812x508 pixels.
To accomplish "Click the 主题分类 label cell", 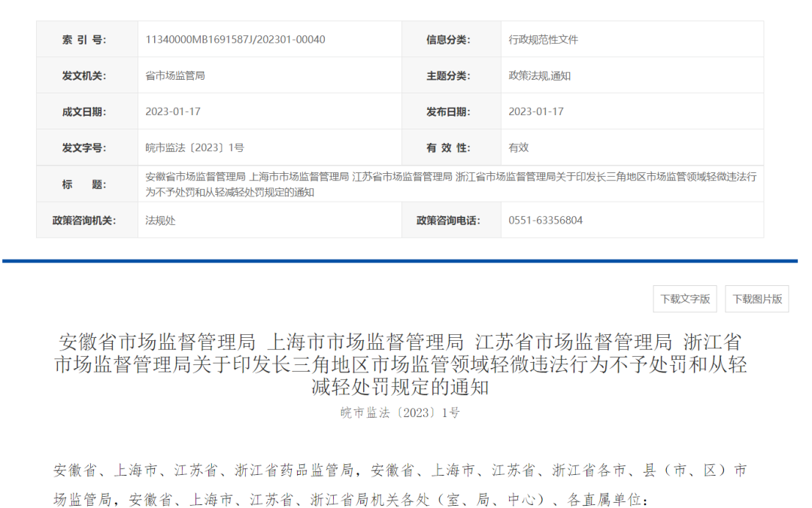I will 450,75.
